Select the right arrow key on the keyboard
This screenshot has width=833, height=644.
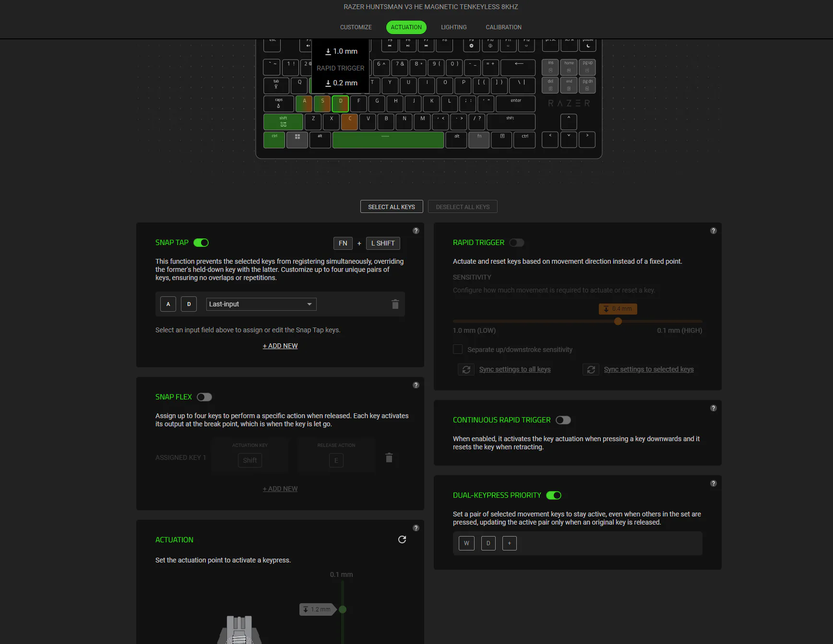pos(587,140)
